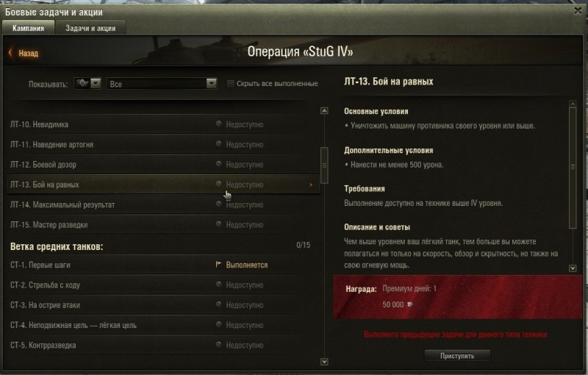Switch to the Задачи и акции tab
The height and width of the screenshot is (375, 588).
click(x=90, y=28)
